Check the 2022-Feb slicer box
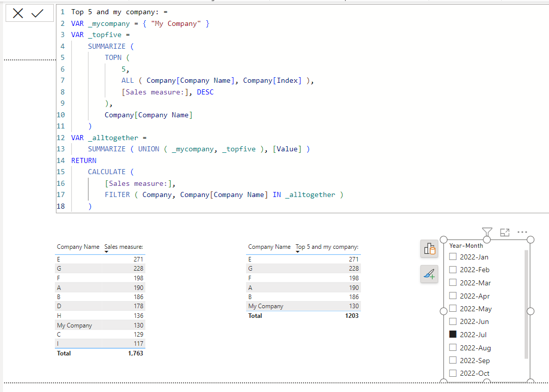 [x=453, y=270]
